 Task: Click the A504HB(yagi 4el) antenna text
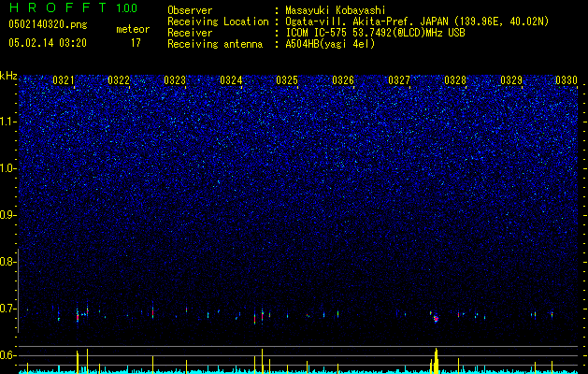(330, 44)
